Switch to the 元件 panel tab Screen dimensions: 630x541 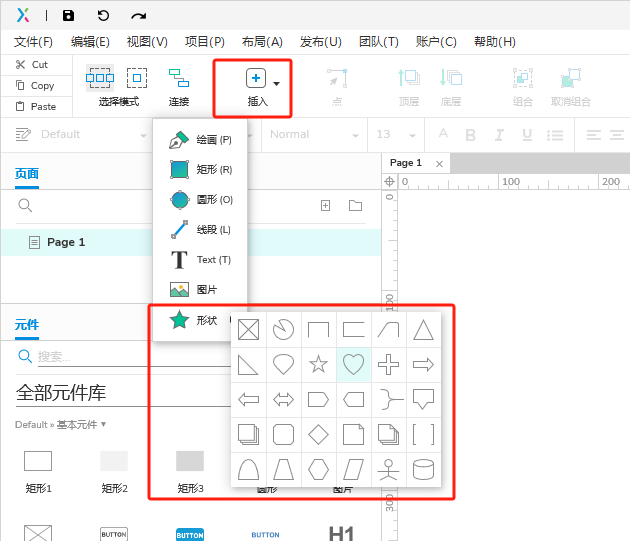click(x=27, y=325)
